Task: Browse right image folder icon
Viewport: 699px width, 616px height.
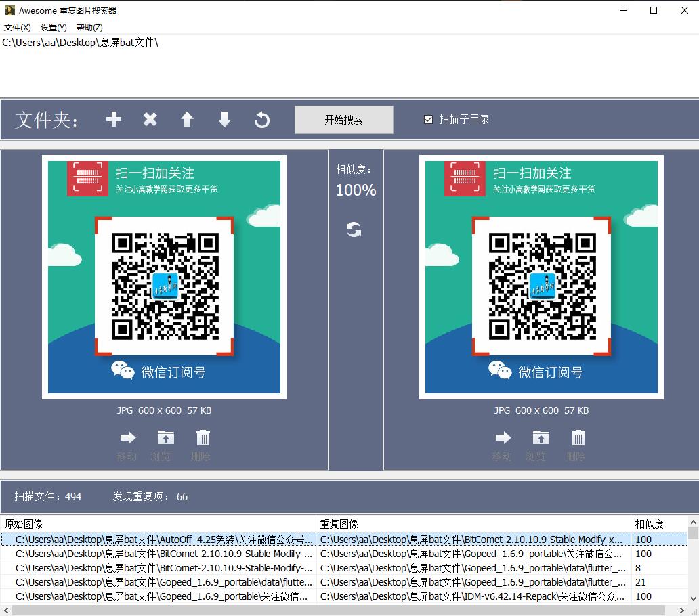Action: 541,437
